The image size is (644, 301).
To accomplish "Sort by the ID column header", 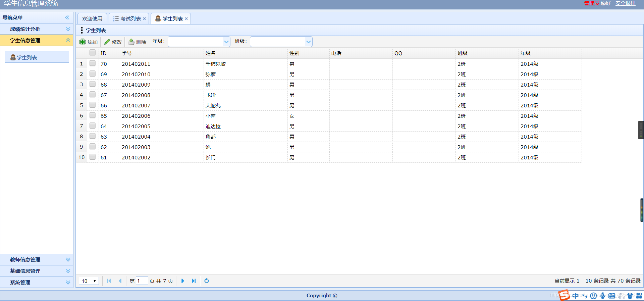I will [109, 53].
